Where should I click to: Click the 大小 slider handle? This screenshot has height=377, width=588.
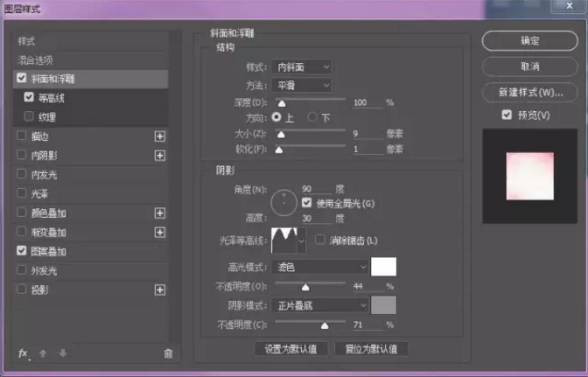pos(281,134)
